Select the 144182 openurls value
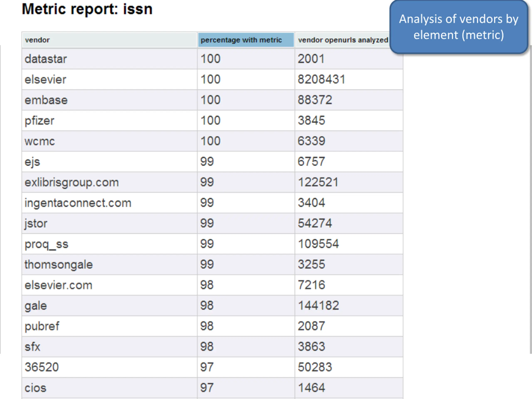The image size is (532, 399). coord(318,306)
